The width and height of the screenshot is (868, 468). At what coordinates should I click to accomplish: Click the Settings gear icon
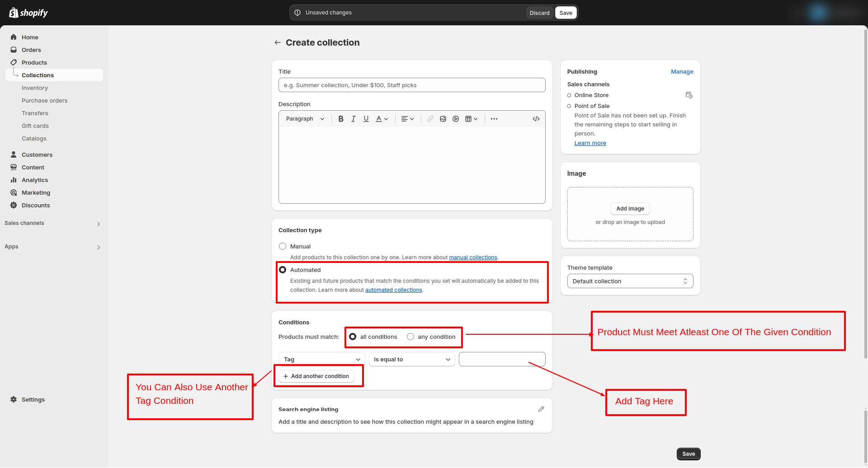point(14,399)
